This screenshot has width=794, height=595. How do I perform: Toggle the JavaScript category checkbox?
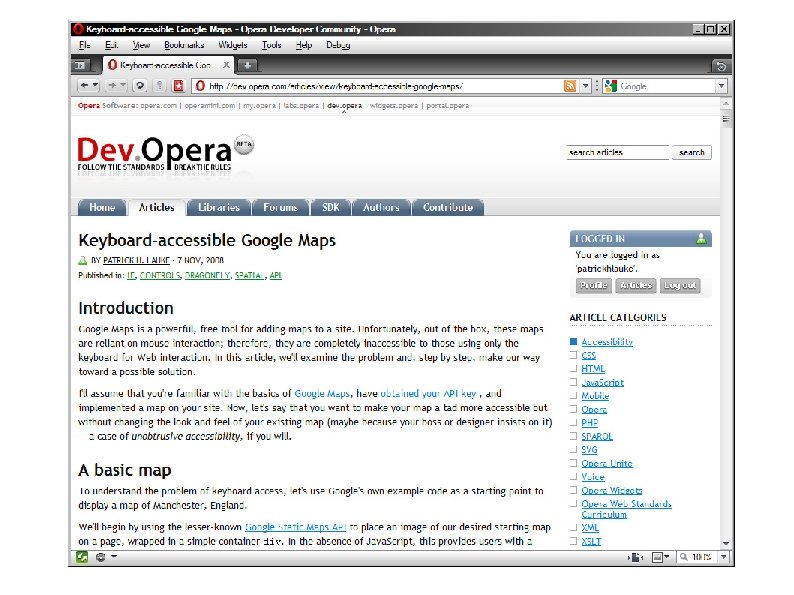573,382
